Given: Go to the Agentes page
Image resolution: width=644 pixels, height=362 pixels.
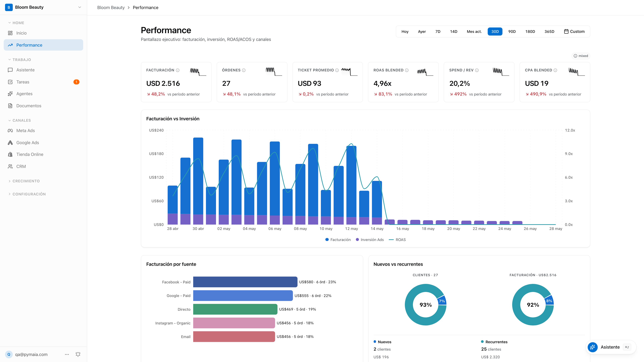Looking at the screenshot, I should pos(43,94).
